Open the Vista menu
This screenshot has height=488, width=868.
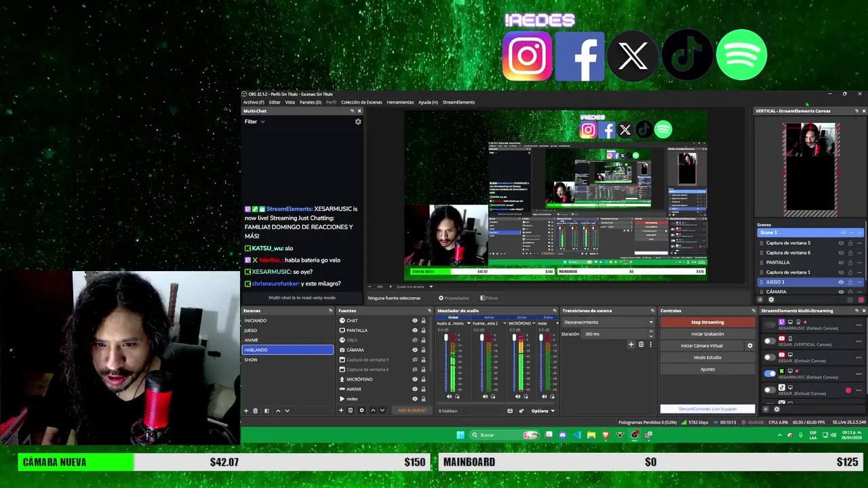290,102
